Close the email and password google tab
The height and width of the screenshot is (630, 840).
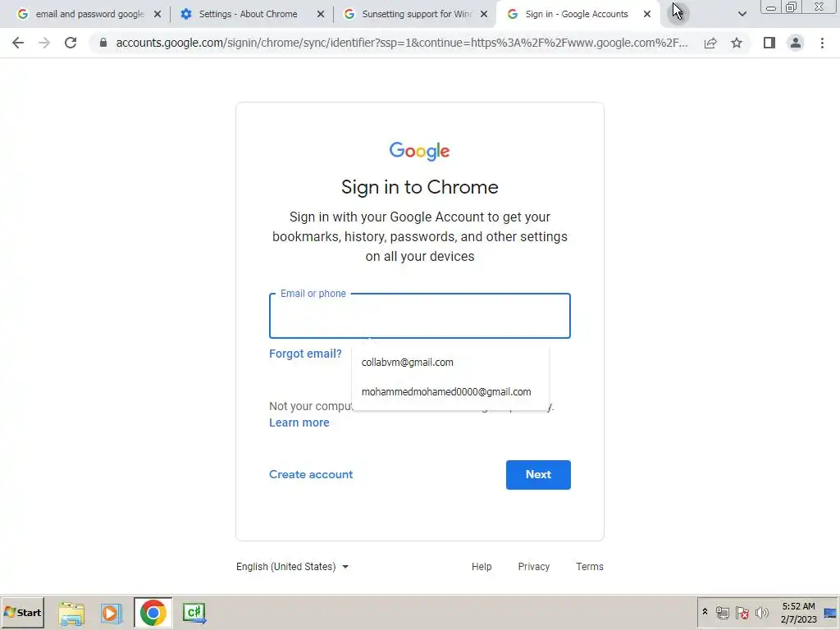pyautogui.click(x=157, y=15)
